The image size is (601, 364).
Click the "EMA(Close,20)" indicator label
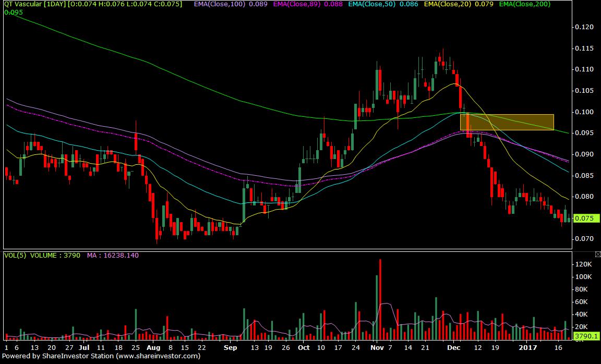pyautogui.click(x=447, y=4)
